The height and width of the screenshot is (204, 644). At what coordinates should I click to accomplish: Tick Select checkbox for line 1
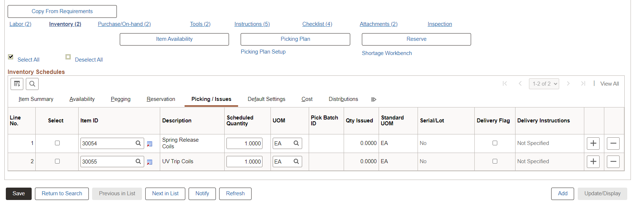[57, 143]
